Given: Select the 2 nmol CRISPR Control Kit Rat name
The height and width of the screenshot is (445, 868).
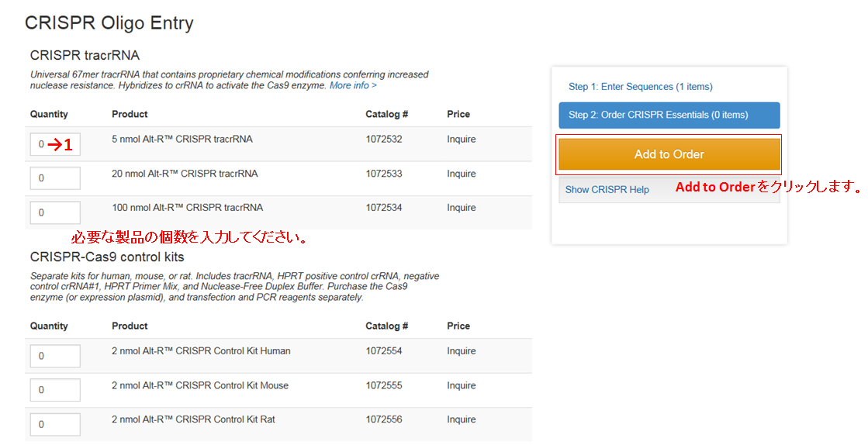Looking at the screenshot, I should (x=193, y=419).
